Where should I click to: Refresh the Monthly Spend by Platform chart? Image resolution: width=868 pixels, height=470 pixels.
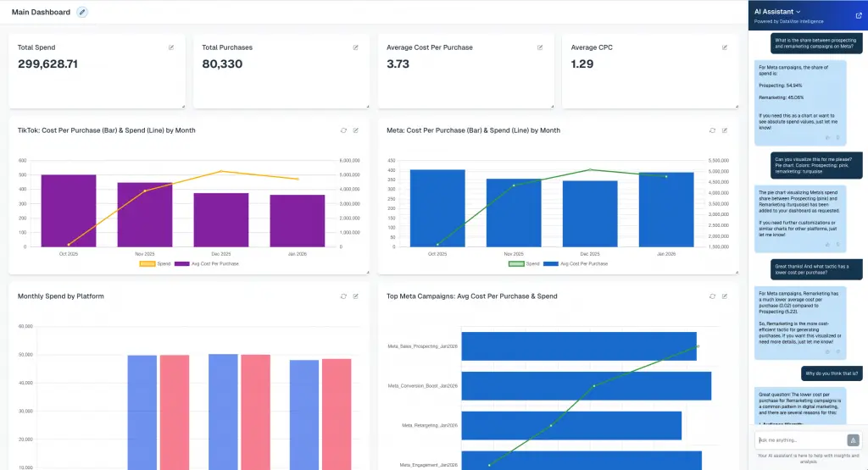343,296
